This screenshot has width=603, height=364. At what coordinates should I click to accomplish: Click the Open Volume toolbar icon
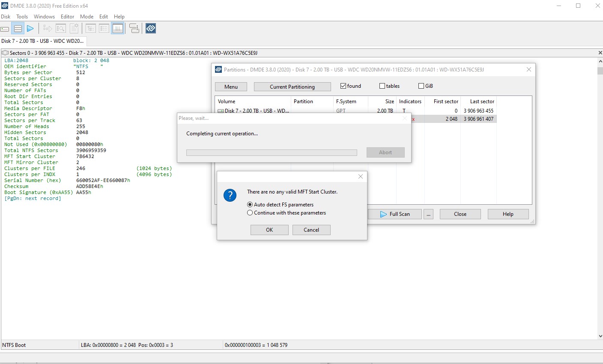point(48,29)
